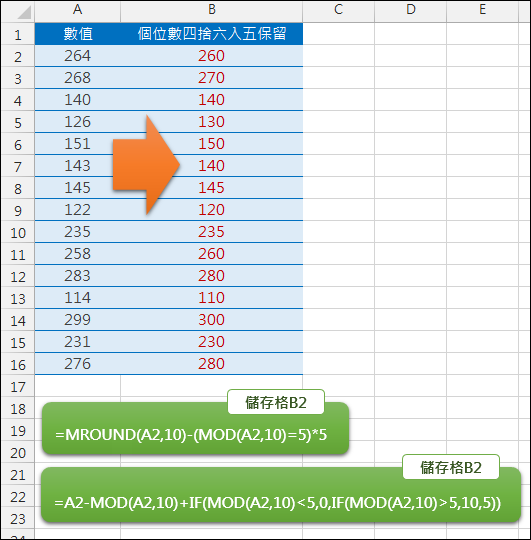Click header cell 數值
This screenshot has width=531, height=540.
pos(77,34)
